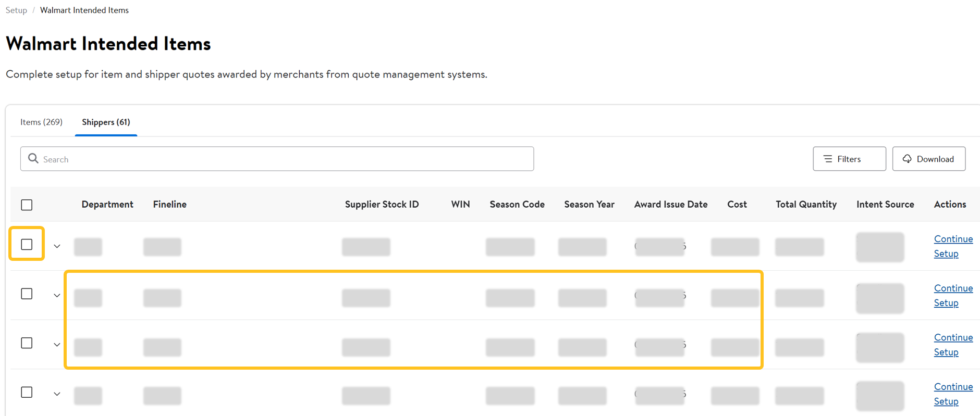Click the WIN column header
The height and width of the screenshot is (416, 980).
[460, 204]
